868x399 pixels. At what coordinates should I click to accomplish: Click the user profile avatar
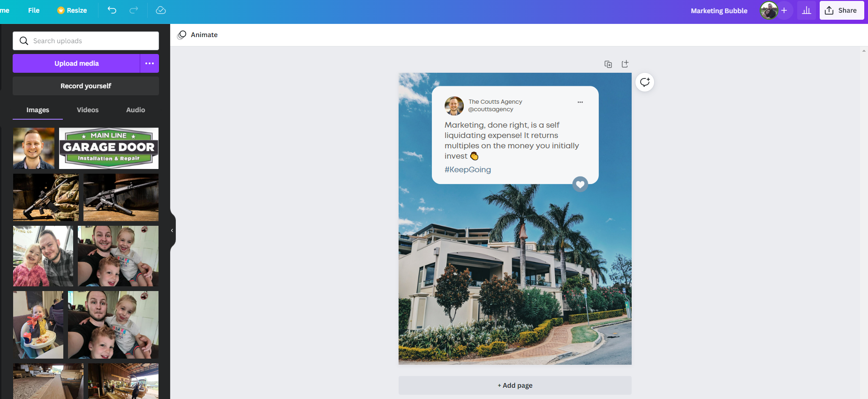tap(769, 10)
